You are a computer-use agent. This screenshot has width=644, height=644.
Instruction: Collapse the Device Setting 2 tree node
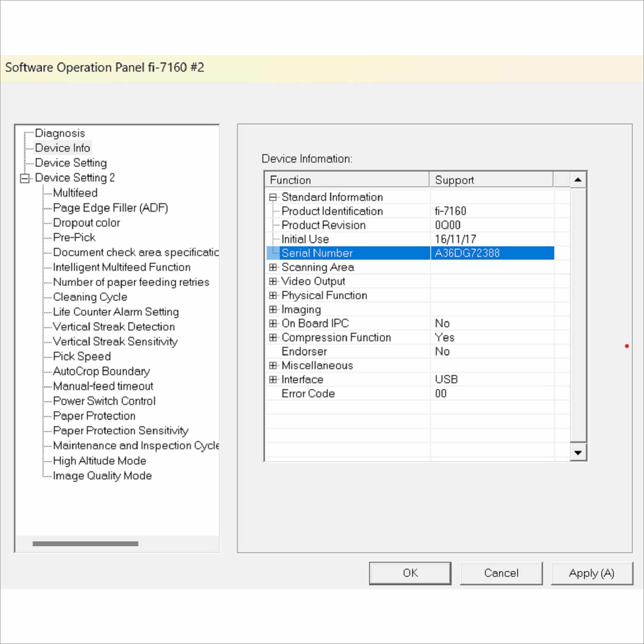pos(25,178)
